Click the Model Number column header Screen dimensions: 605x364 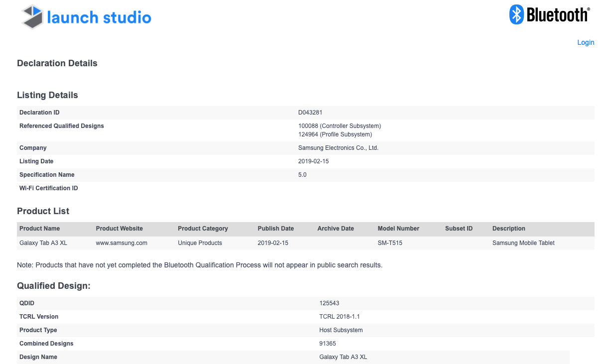398,229
